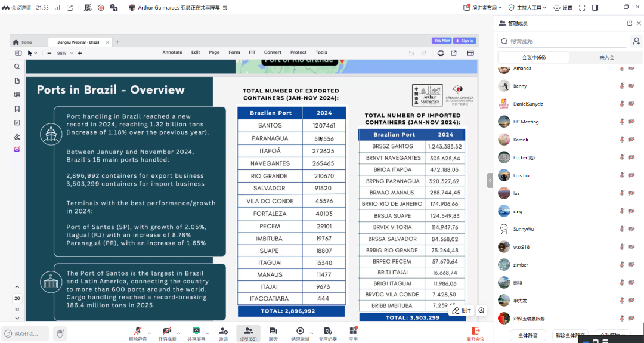The image size is (644, 343).
Task: Open the 98% zoom level dropdown
Action: pos(64,54)
